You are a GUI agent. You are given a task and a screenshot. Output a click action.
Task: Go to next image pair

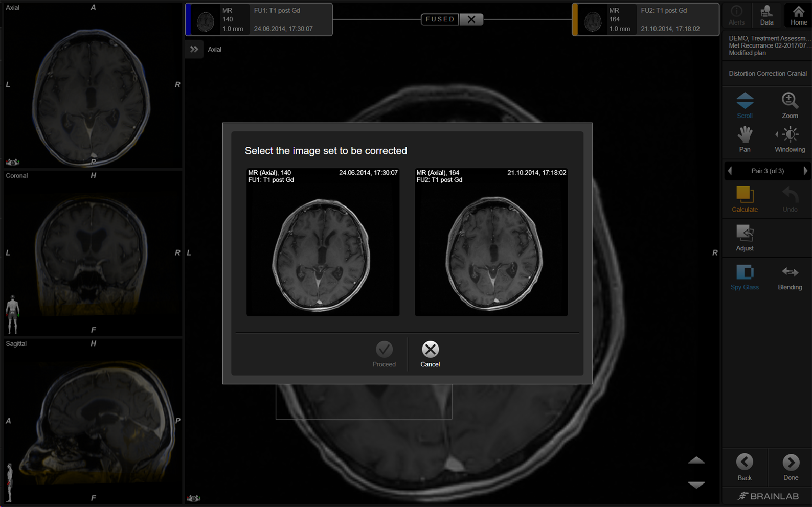805,171
